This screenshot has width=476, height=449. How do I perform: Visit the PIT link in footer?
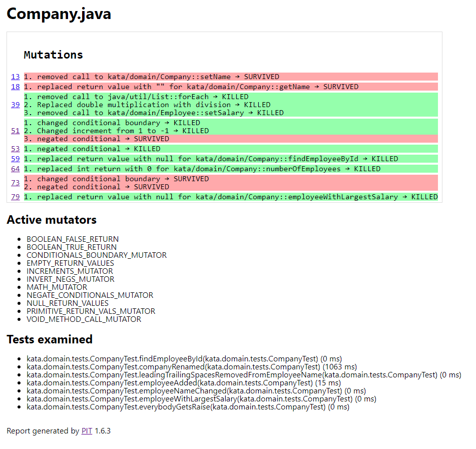[x=87, y=431]
